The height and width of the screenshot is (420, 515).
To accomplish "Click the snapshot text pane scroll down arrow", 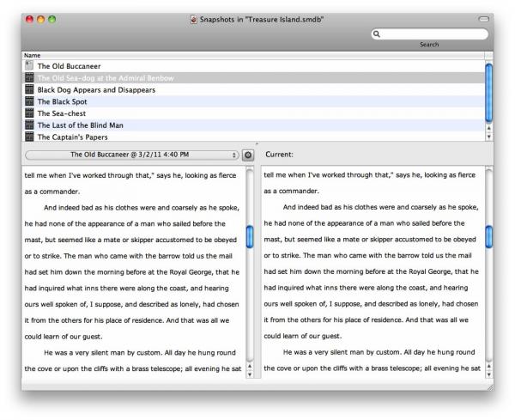I will [250, 374].
